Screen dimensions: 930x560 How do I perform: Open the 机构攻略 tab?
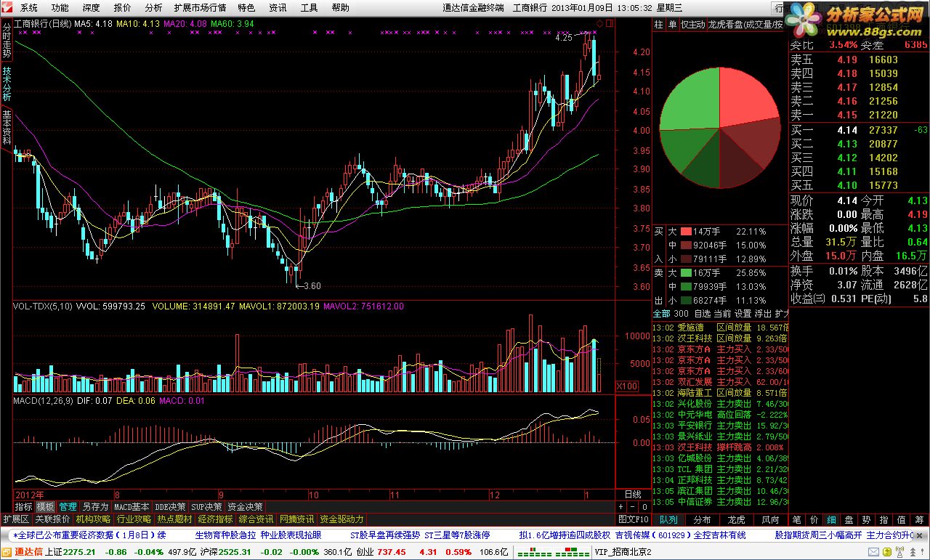click(x=93, y=519)
